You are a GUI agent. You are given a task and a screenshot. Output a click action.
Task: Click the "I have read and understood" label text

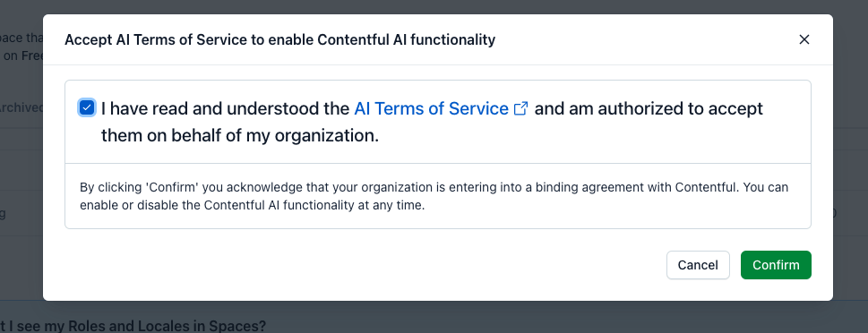click(x=225, y=108)
